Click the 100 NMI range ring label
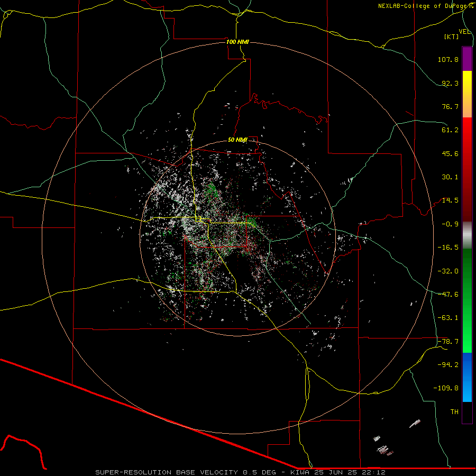 pos(237,42)
